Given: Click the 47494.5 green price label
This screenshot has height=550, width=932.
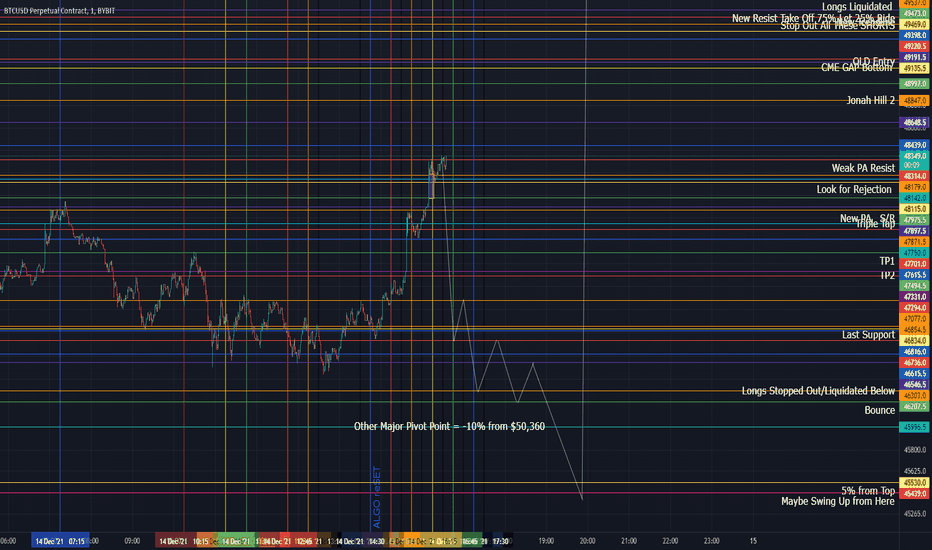Looking at the screenshot, I should (914, 286).
